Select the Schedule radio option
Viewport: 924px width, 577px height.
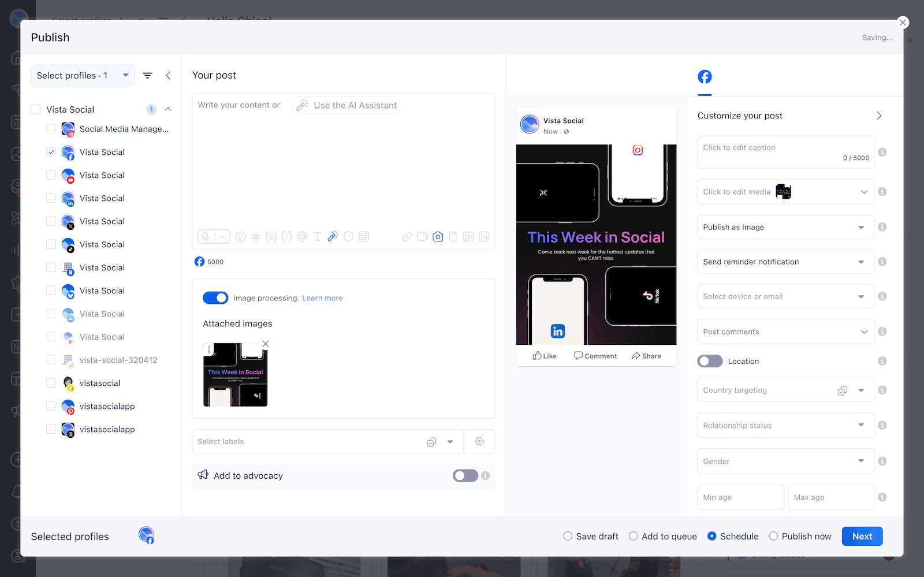(x=712, y=536)
